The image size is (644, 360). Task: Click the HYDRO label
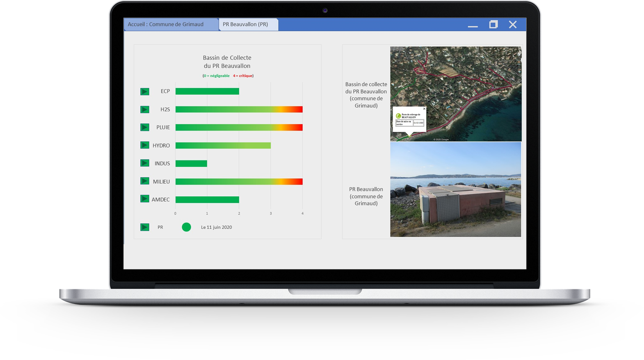click(x=161, y=145)
